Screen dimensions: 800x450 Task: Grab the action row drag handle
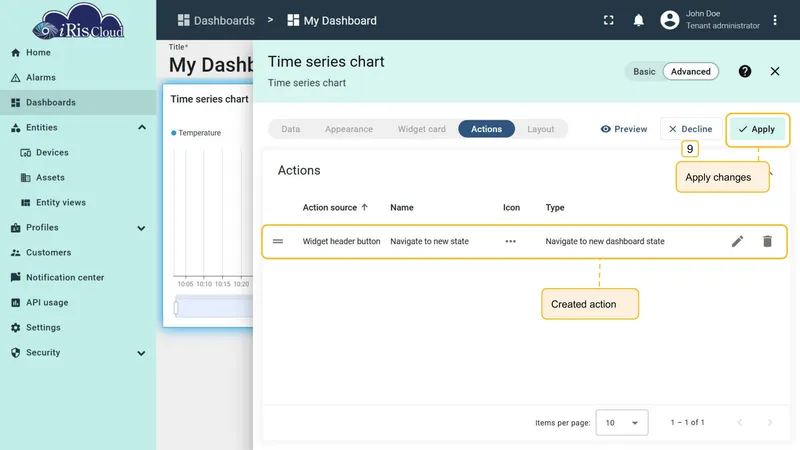(x=278, y=241)
